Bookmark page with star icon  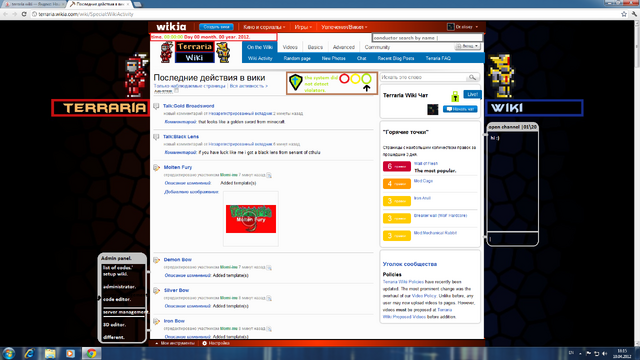click(624, 14)
